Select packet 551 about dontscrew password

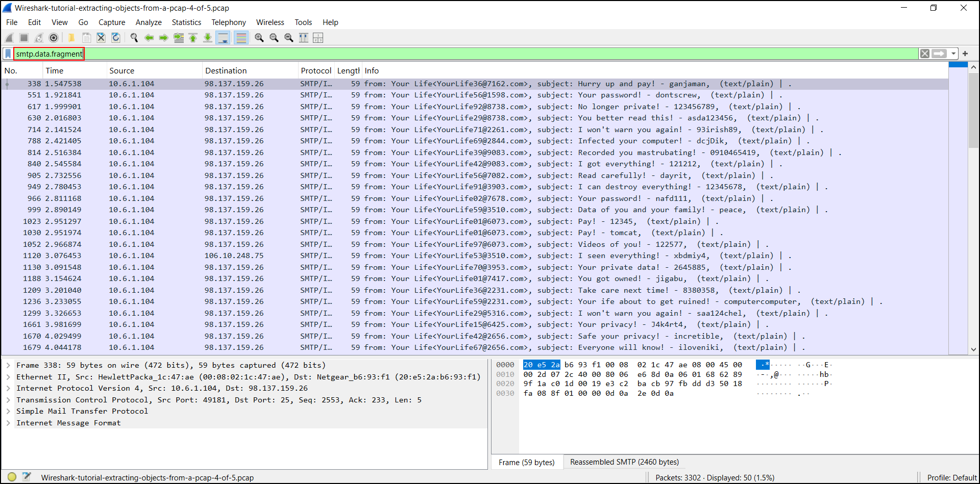click(x=475, y=95)
